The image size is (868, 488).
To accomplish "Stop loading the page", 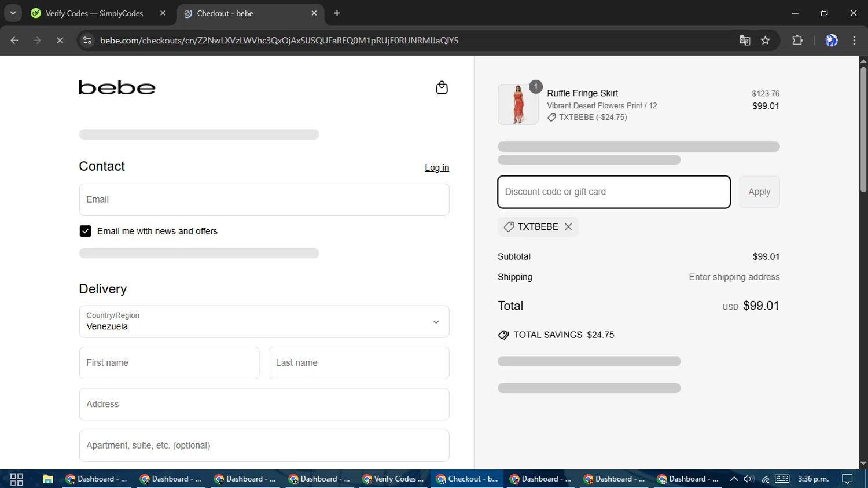I will [x=60, y=41].
